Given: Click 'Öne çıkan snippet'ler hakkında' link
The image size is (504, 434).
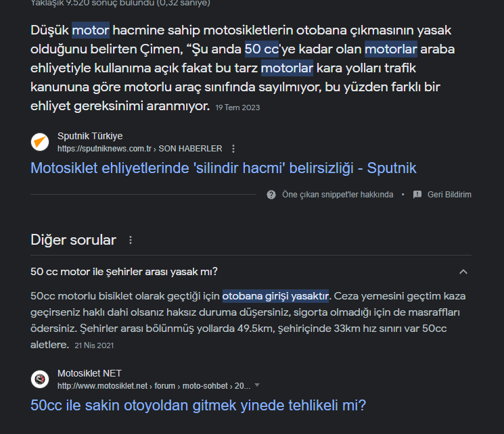Looking at the screenshot, I should click(338, 195).
